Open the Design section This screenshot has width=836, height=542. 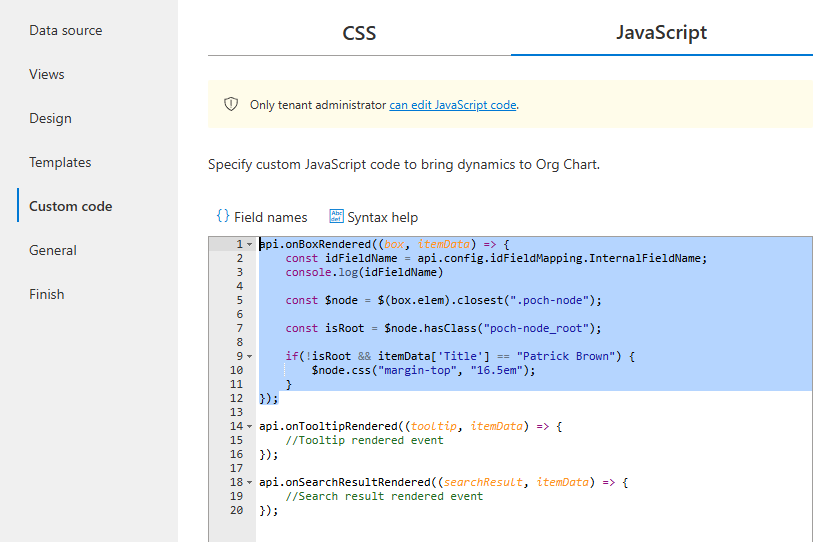point(50,118)
